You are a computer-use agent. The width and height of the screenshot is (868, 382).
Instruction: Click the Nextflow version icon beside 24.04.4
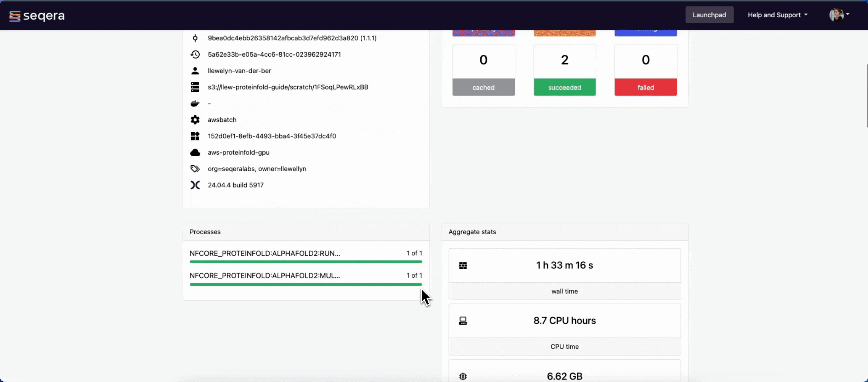pos(195,185)
